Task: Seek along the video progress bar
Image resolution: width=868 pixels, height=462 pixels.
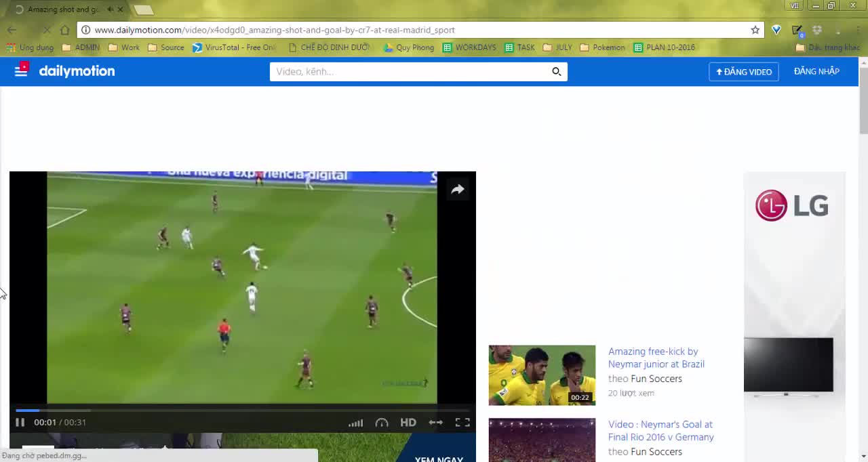Action: click(x=242, y=410)
